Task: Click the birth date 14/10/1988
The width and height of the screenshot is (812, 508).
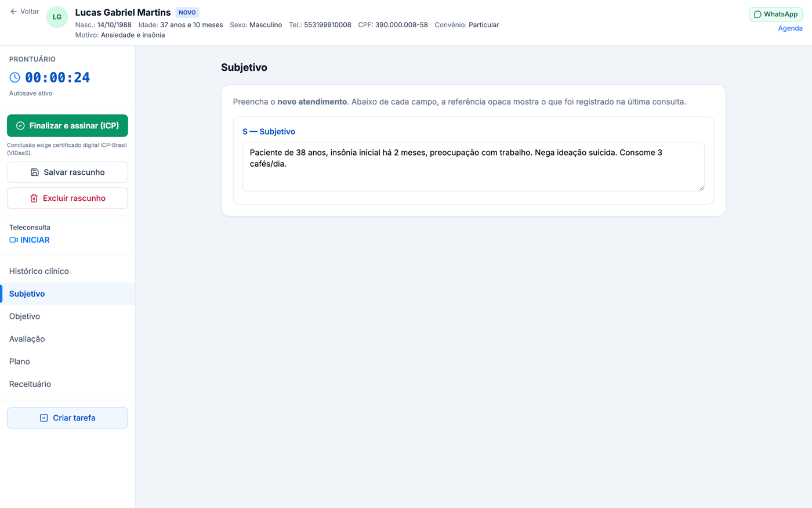Action: 114,25
